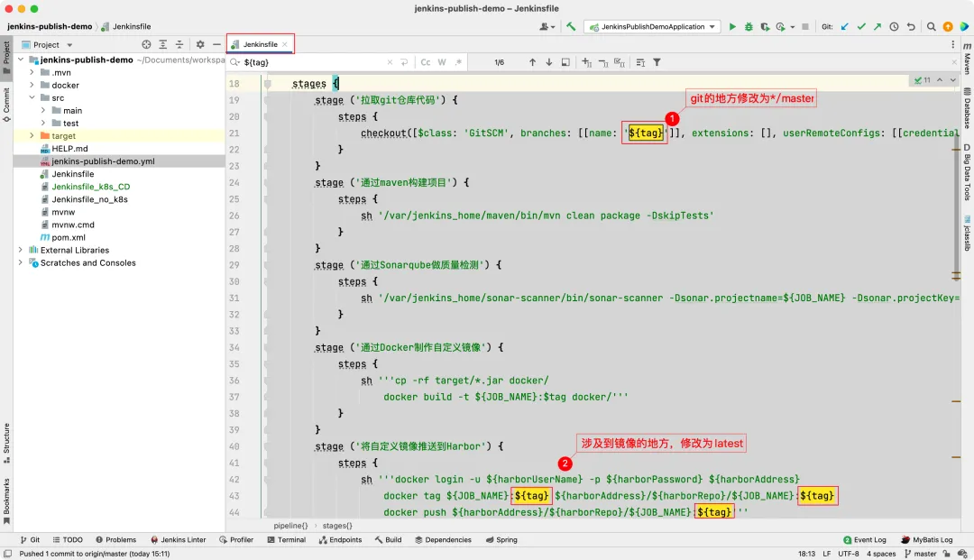Show Git history with clock icon
The image size is (974, 560).
pyautogui.click(x=894, y=27)
